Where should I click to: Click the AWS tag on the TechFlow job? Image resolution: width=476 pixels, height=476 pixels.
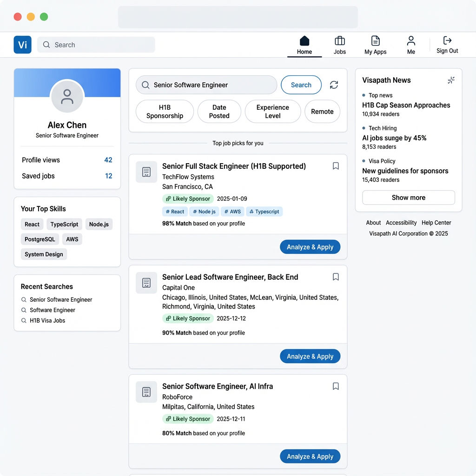232,212
